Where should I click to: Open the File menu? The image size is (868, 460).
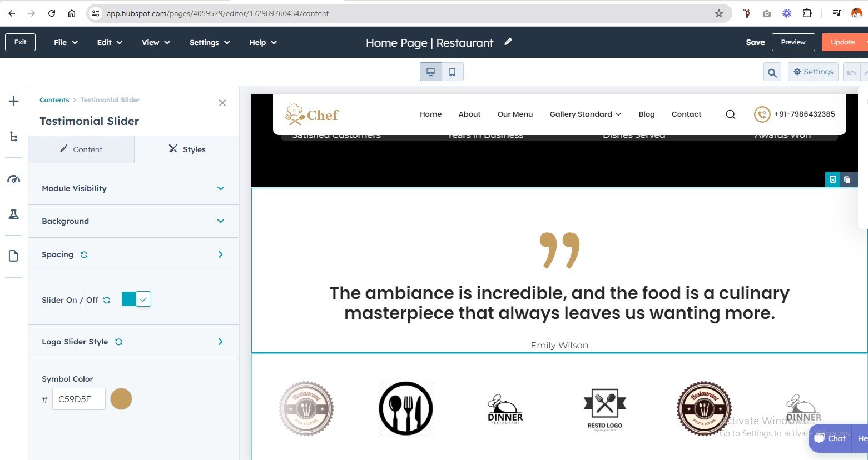click(66, 42)
